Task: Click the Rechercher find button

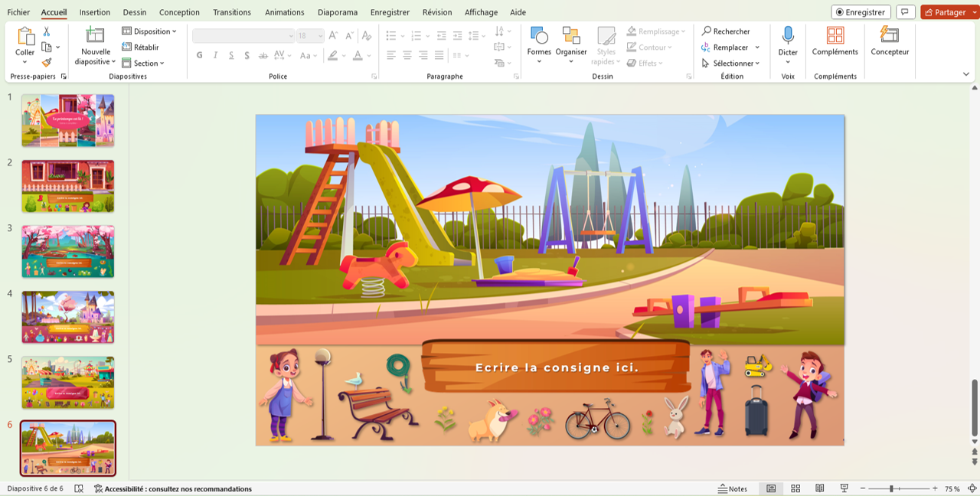Action: click(726, 31)
